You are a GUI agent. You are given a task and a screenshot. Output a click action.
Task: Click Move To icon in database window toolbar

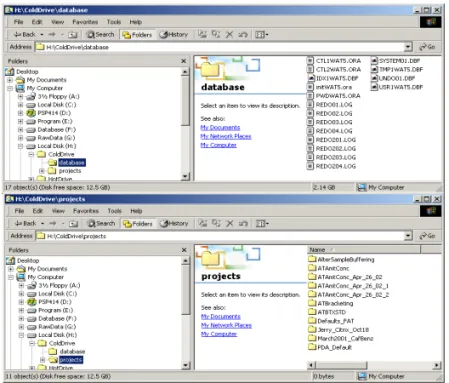click(x=202, y=34)
